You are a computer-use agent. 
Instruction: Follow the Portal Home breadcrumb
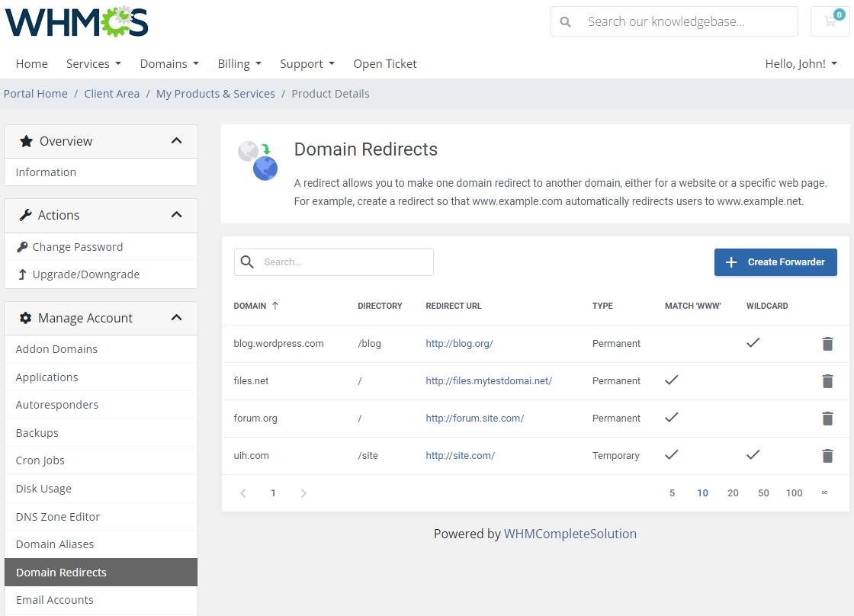coord(35,94)
